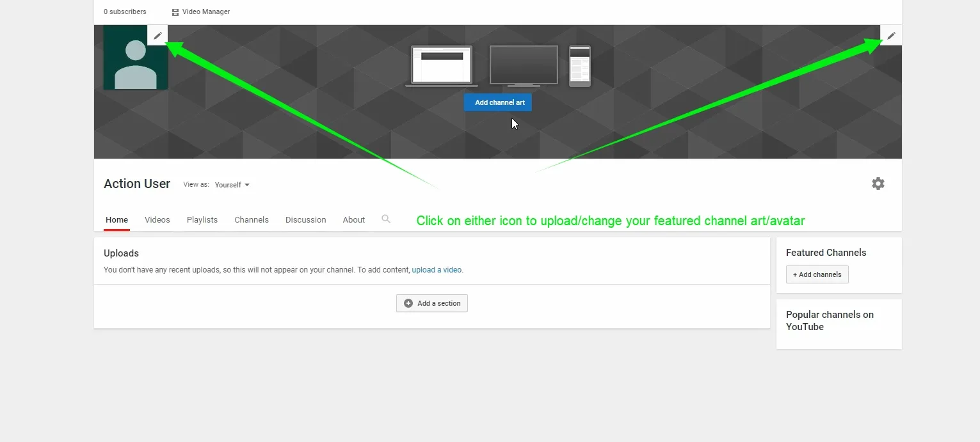The height and width of the screenshot is (442, 980).
Task: Click the 0 subscribers text
Action: pyautogui.click(x=125, y=12)
